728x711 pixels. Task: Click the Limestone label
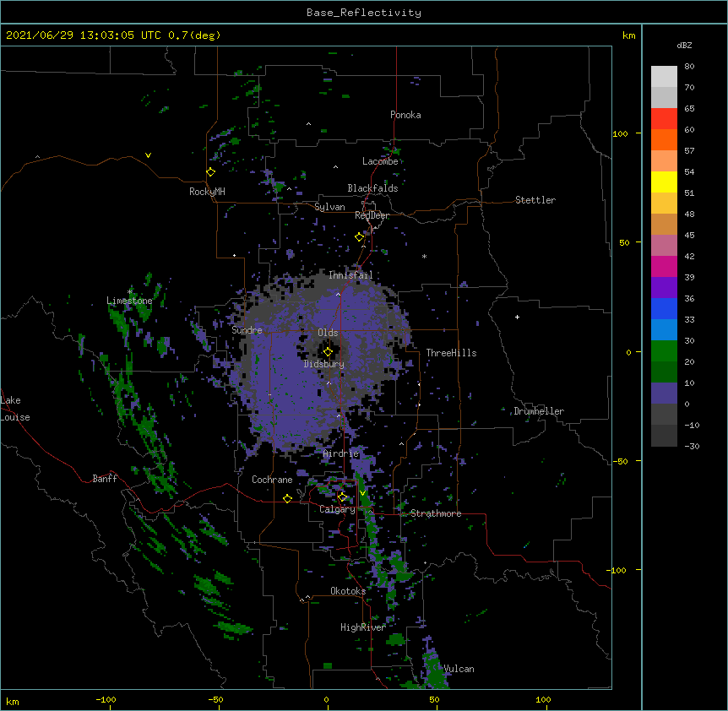tap(129, 301)
